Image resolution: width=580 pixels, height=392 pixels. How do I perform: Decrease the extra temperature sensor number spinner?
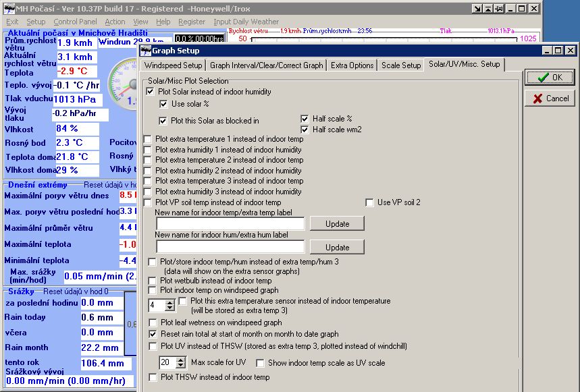169,308
